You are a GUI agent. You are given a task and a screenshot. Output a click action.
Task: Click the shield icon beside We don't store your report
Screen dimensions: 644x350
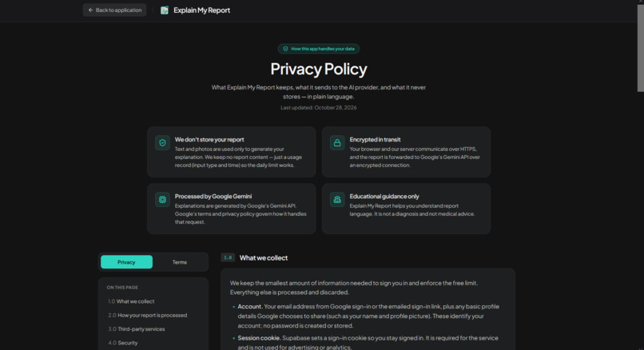[x=163, y=143]
